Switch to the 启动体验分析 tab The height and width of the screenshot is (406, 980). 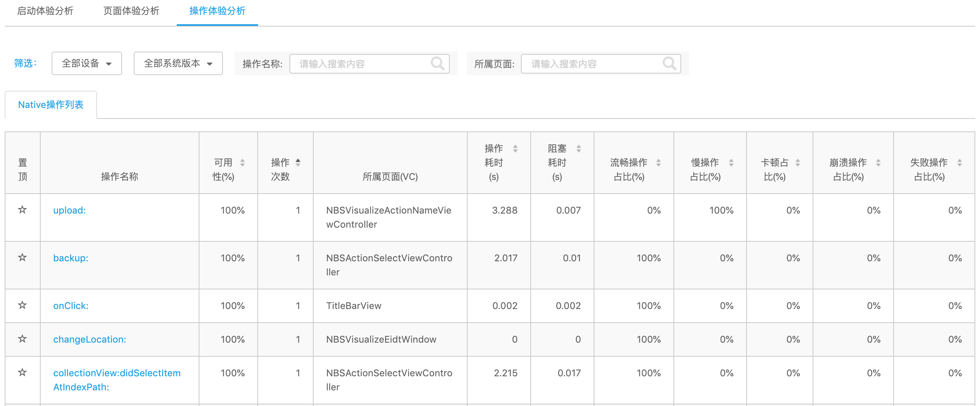[45, 11]
